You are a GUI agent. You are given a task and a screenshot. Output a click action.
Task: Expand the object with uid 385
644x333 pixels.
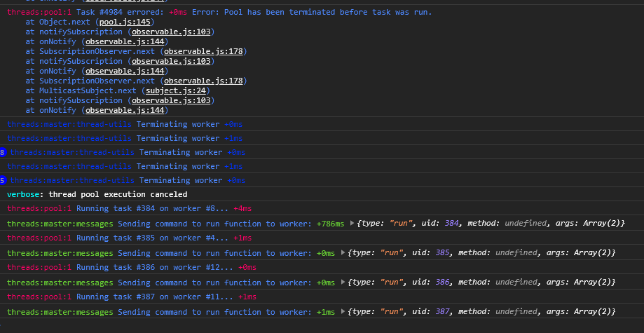tap(343, 252)
